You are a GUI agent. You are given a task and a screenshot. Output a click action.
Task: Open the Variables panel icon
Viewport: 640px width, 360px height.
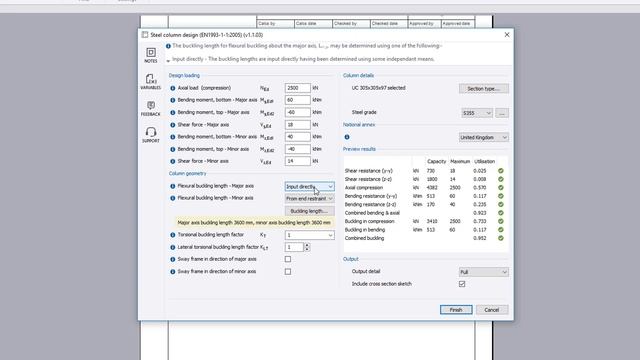coord(151,81)
